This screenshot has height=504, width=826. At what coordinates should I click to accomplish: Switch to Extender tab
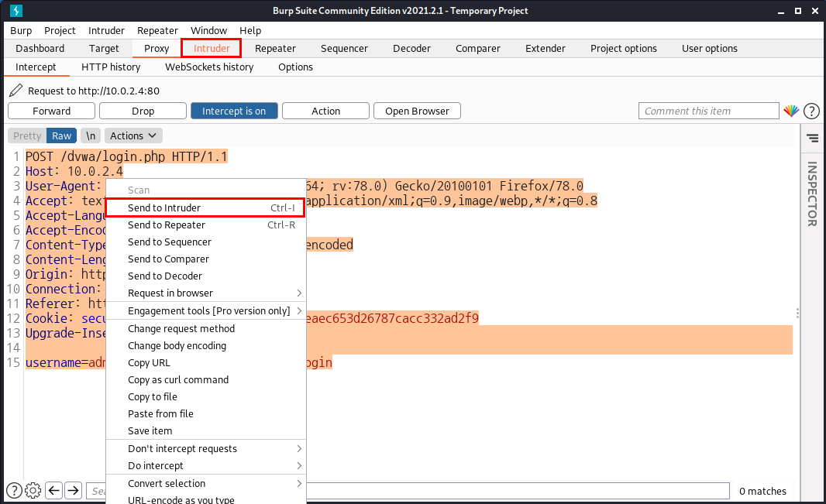[546, 49]
